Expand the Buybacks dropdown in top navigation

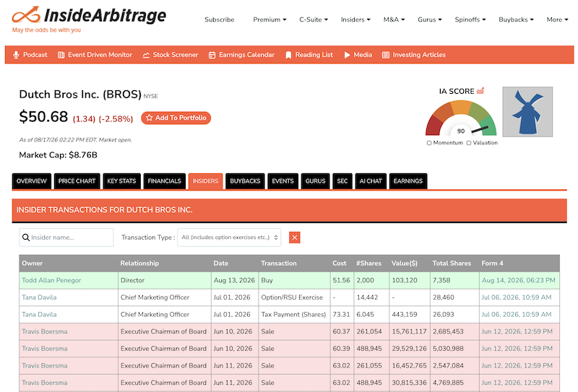(516, 19)
